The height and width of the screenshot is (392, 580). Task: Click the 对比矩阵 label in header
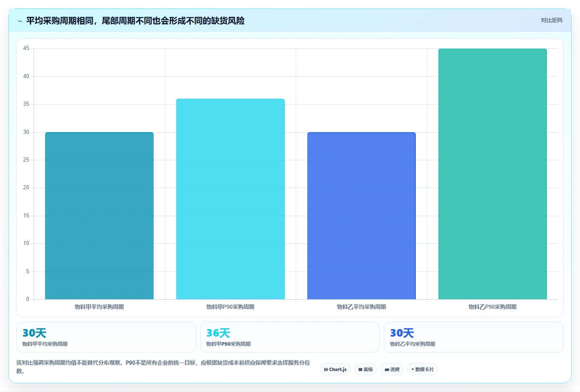click(551, 20)
